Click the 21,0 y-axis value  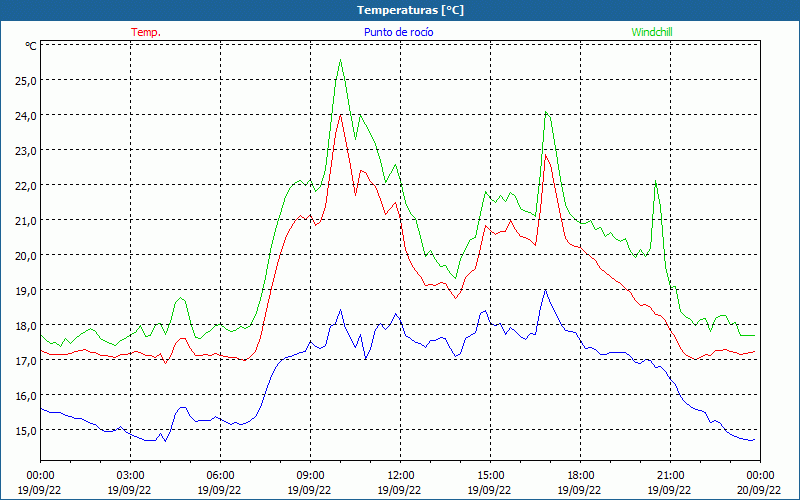[x=27, y=221]
